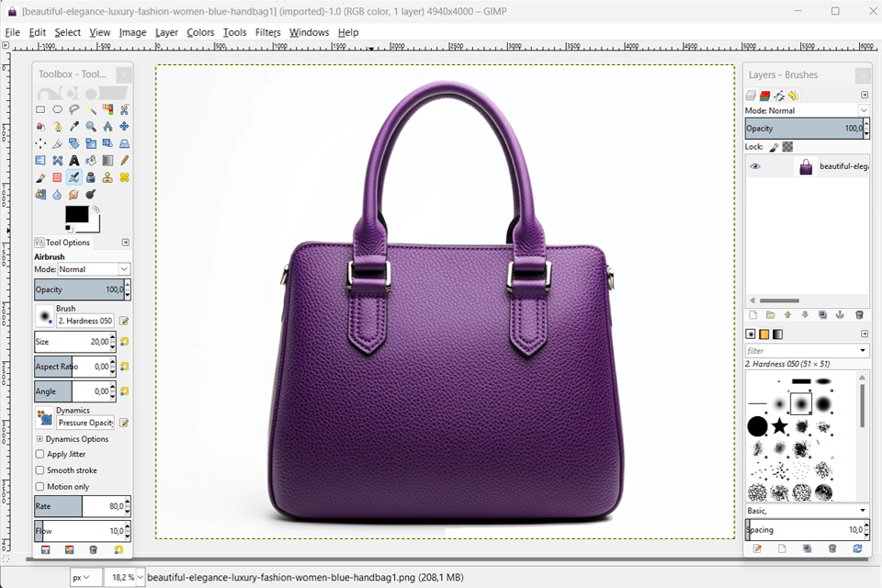Open the Windows menu
Viewport: 882px width, 588px height.
(x=309, y=33)
